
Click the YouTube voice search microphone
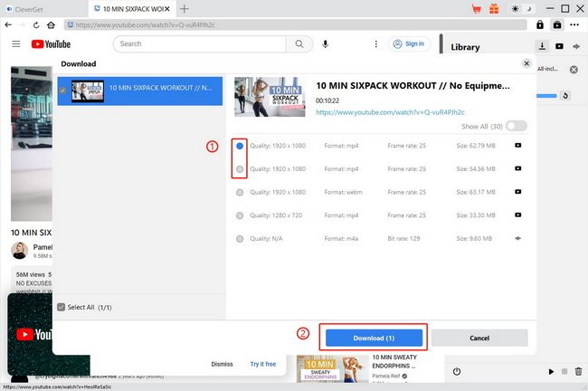pyautogui.click(x=325, y=43)
